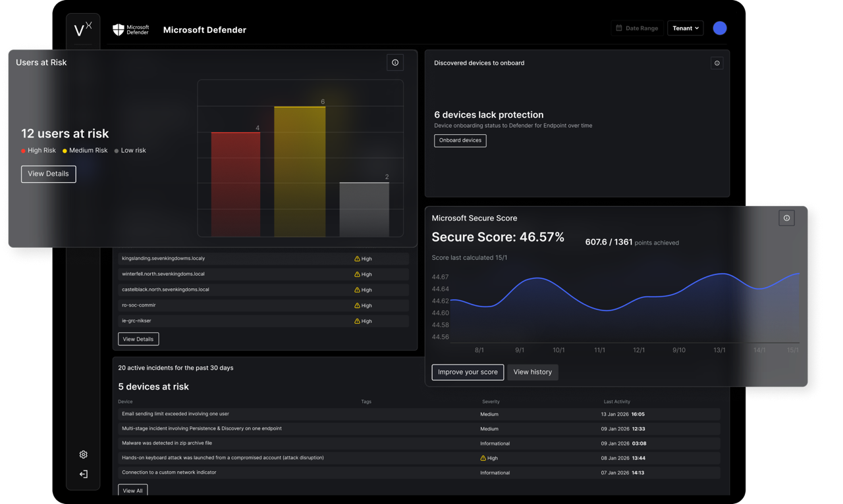Viewport: 843px width, 504px height.
Task: Select the kingslanding.sevenkingdowms.localy row
Action: (263, 259)
